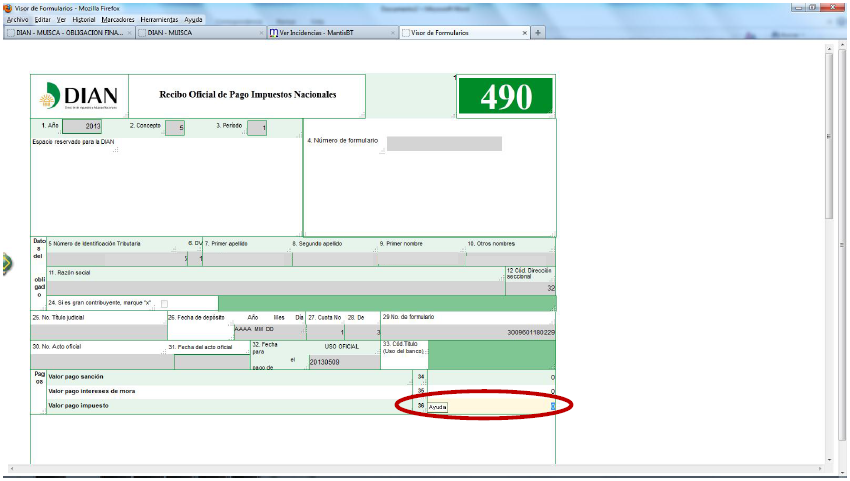Click the Fecha del acto oficial field
Viewport: 850px width, 481px height.
click(x=212, y=362)
